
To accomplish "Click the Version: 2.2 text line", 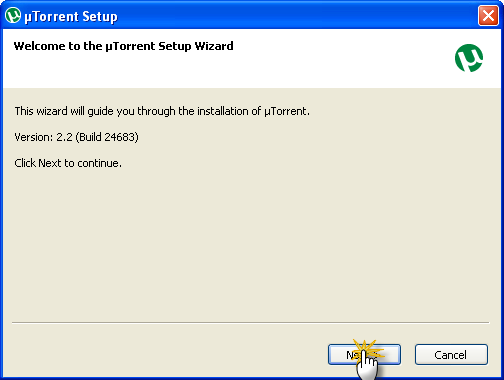I will point(76,137).
